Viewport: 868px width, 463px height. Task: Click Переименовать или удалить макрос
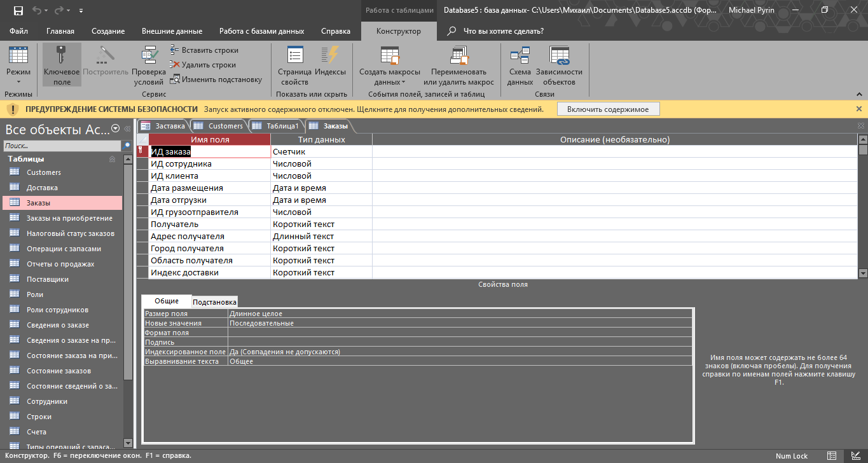click(458, 65)
